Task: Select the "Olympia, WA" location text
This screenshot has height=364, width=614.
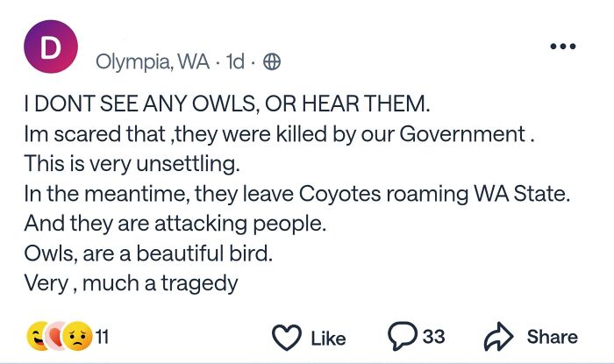Action: tap(153, 62)
